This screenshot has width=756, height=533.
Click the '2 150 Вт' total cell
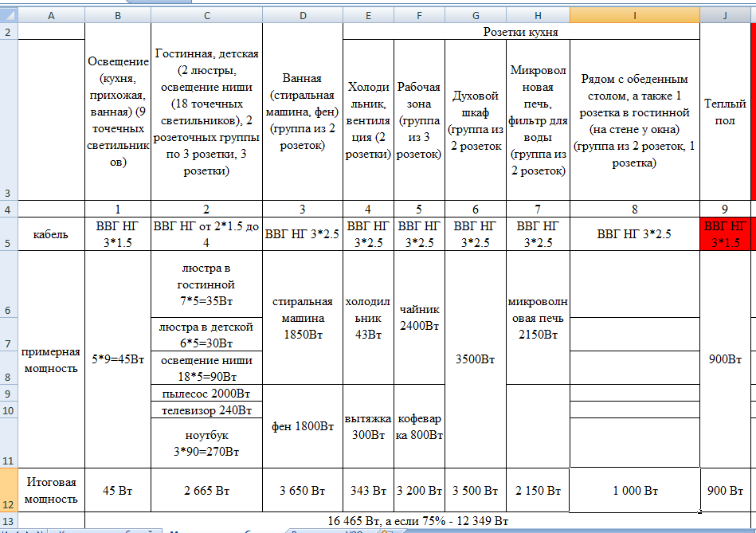click(538, 490)
